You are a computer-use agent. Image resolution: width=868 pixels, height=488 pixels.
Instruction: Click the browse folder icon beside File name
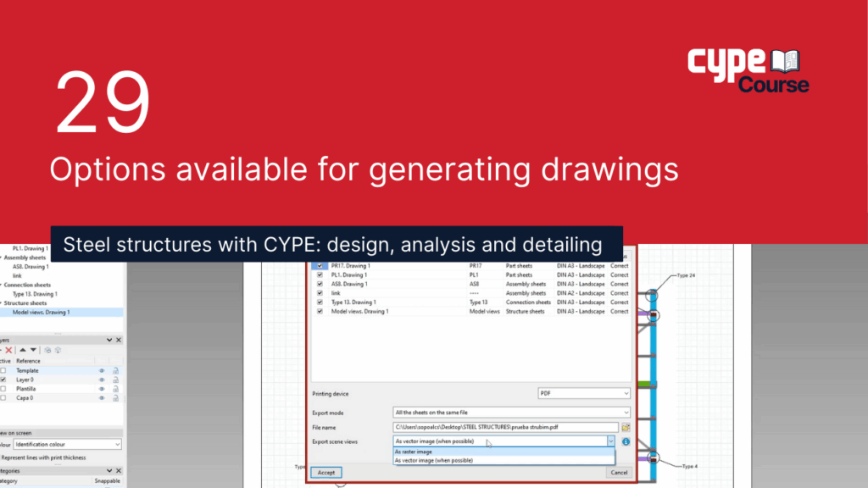(626, 427)
